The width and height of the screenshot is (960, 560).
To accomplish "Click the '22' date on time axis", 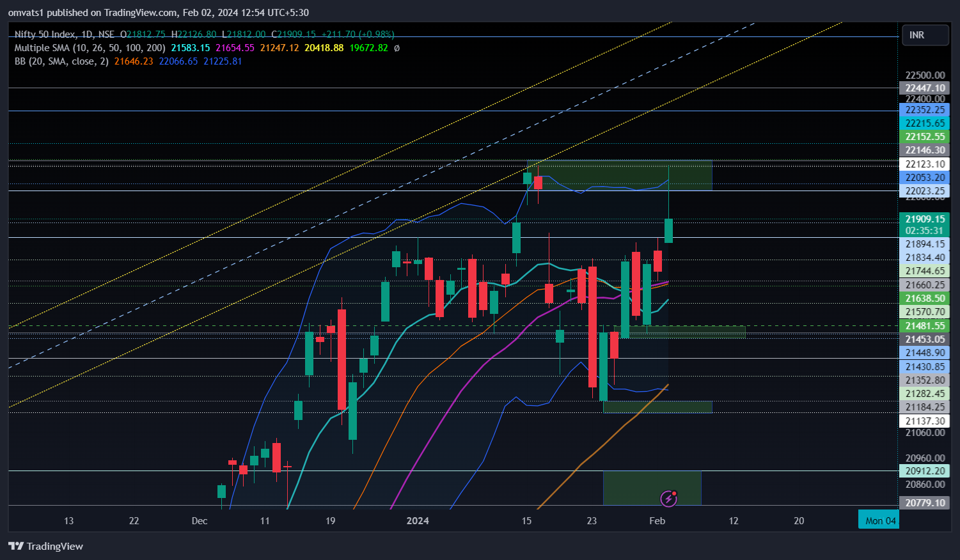I will coord(134,521).
